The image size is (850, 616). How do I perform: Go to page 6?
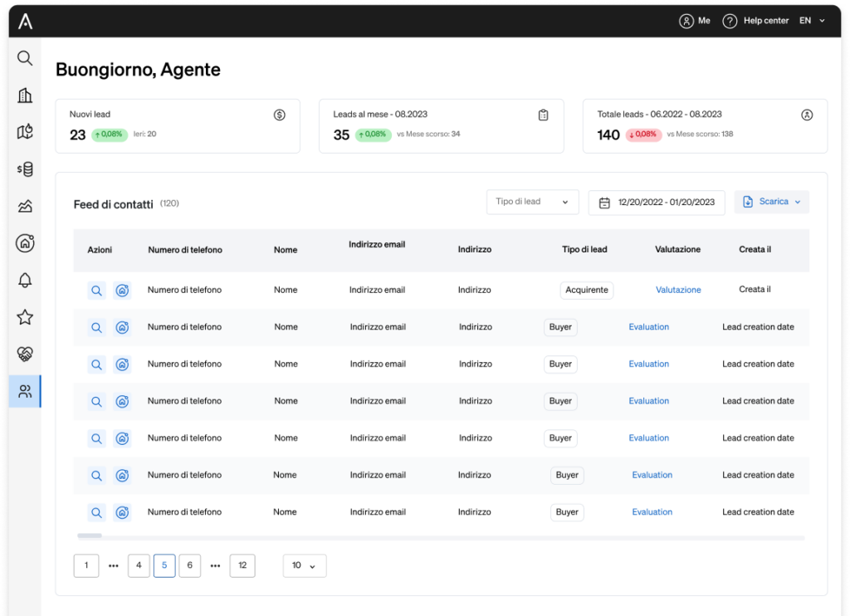(x=190, y=565)
